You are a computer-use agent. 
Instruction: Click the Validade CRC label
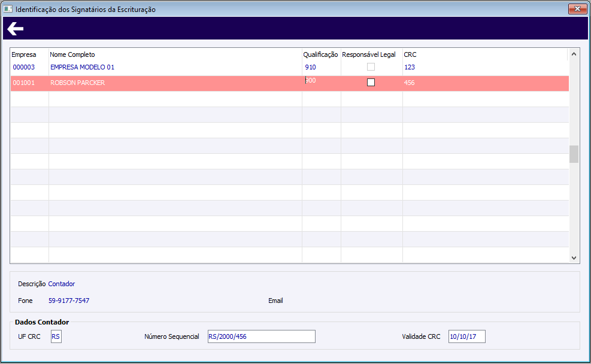coord(421,336)
